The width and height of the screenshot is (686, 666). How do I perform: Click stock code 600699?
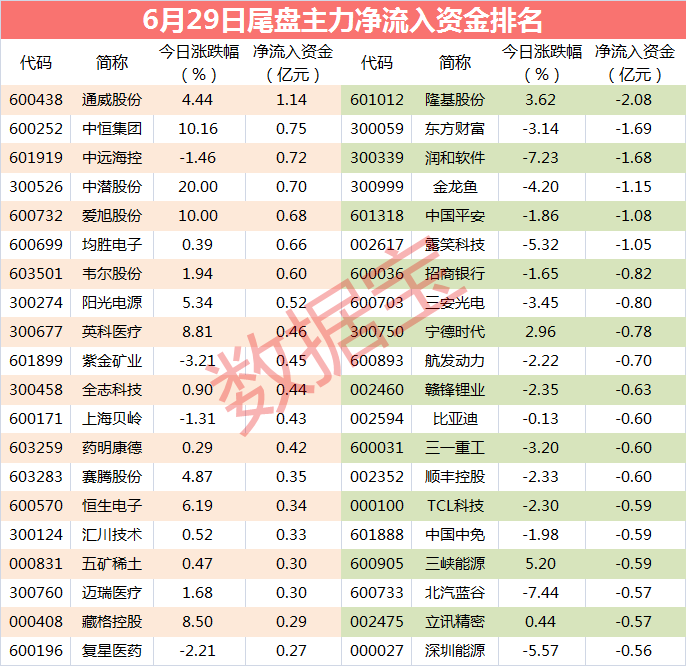36,245
